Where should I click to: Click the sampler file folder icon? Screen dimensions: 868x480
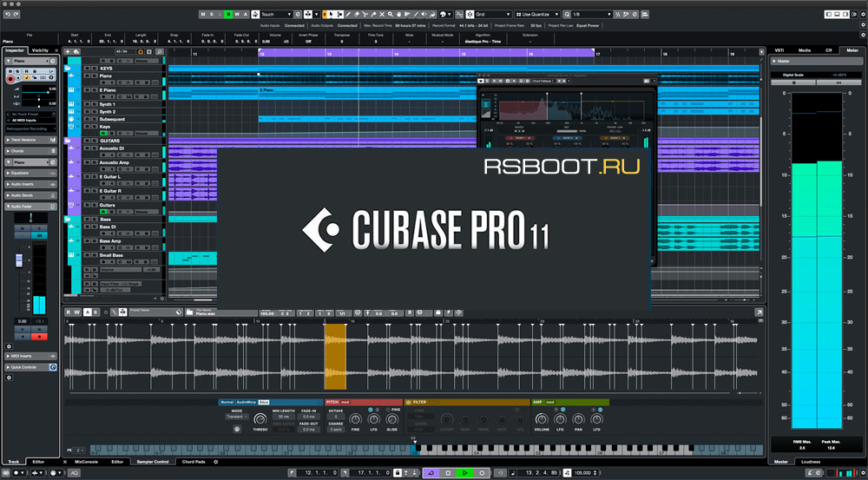click(190, 312)
